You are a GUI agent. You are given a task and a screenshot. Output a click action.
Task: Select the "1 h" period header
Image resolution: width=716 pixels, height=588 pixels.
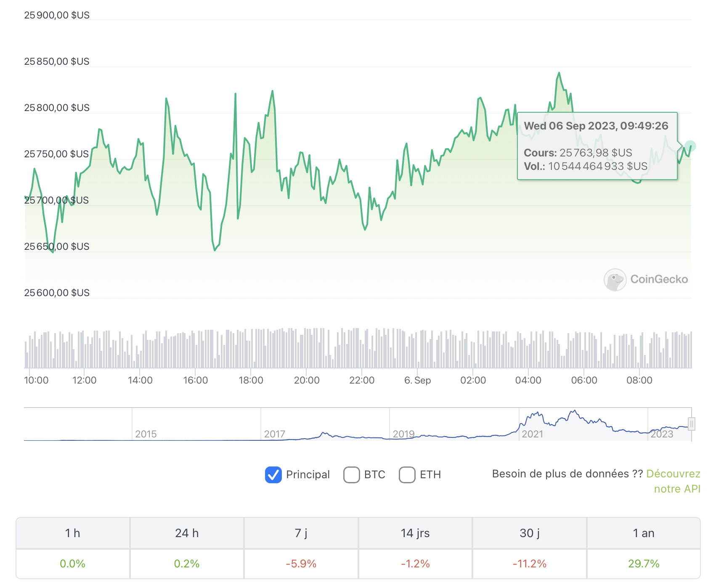[x=73, y=533]
